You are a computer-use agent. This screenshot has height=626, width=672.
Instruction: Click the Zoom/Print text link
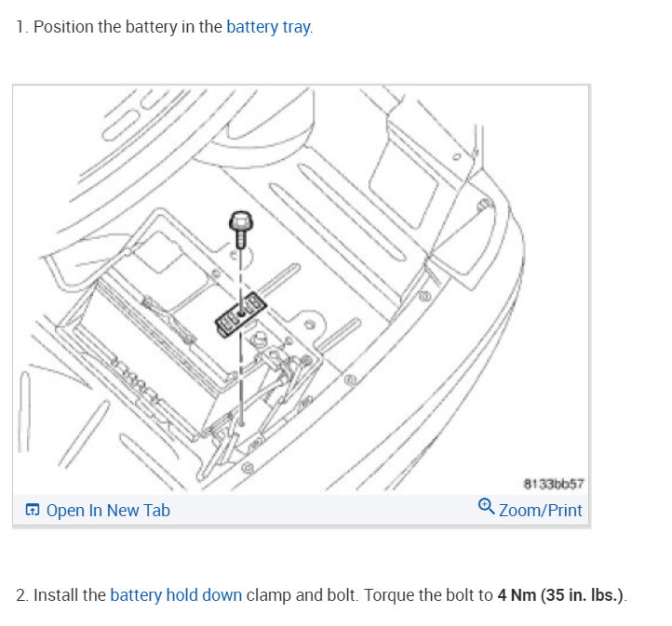click(x=540, y=510)
